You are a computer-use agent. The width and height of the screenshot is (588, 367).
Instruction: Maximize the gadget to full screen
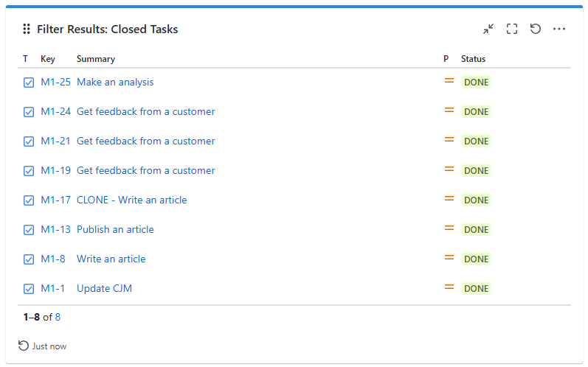512,29
